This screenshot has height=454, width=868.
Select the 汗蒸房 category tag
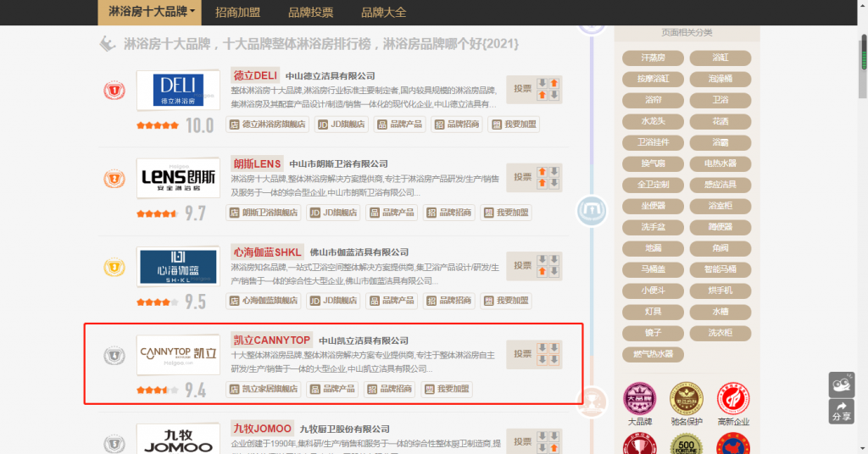pos(653,58)
